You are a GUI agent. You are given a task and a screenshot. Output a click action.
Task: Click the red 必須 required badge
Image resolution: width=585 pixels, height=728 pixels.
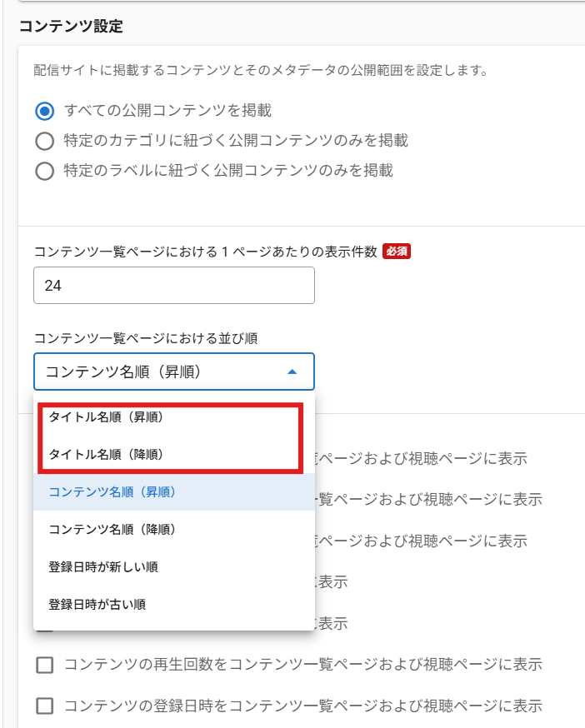point(397,252)
